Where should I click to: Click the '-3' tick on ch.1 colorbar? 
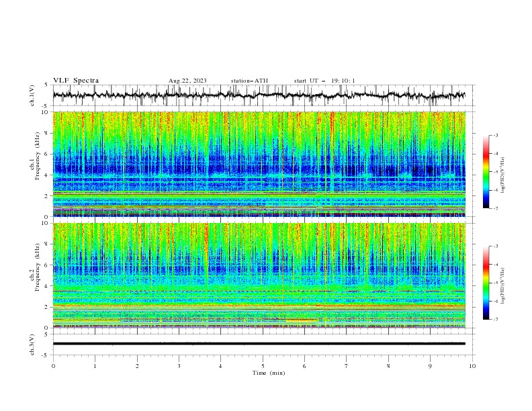(496, 135)
